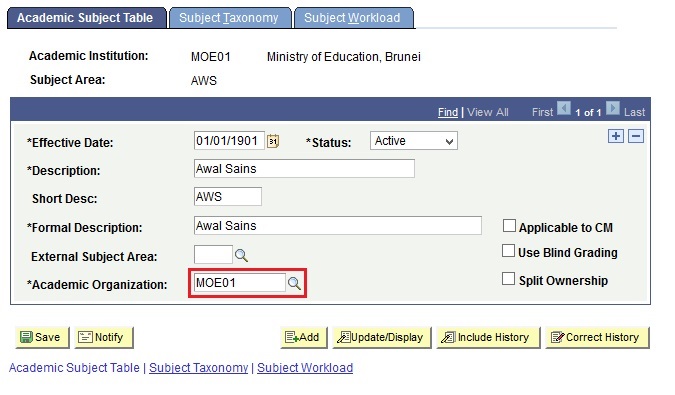Open the Subject Workload link at bottom
This screenshot has height=395, width=675.
pos(305,368)
